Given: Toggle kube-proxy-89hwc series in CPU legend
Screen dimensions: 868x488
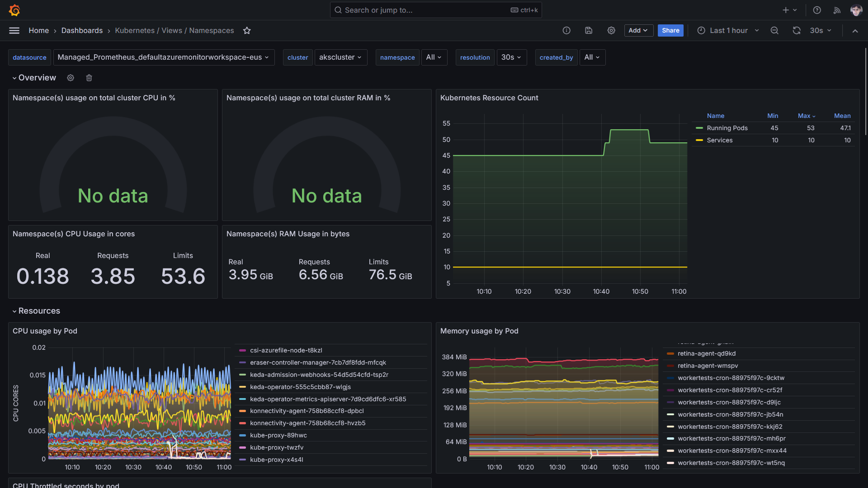Looking at the screenshot, I should 278,435.
